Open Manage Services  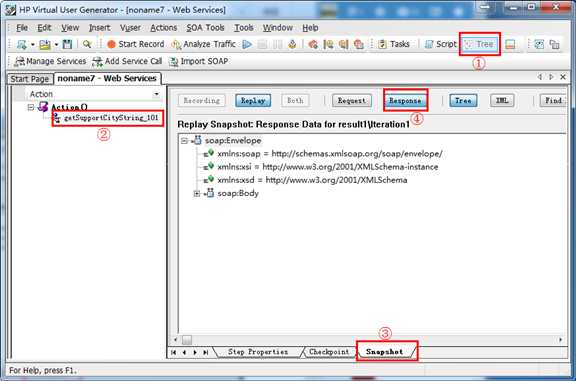[50, 61]
